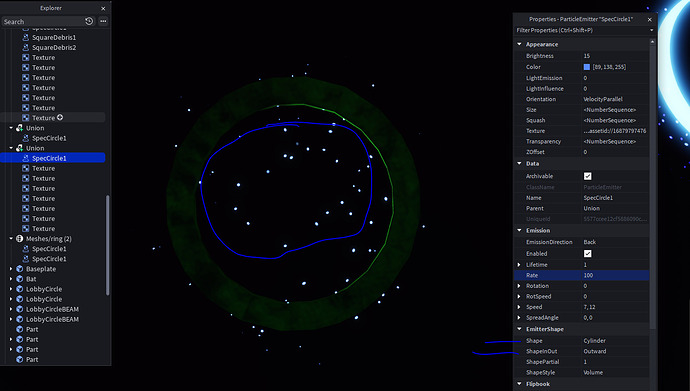This screenshot has width=690, height=391.
Task: Expand the SpreadAngle property range
Action: (519, 318)
